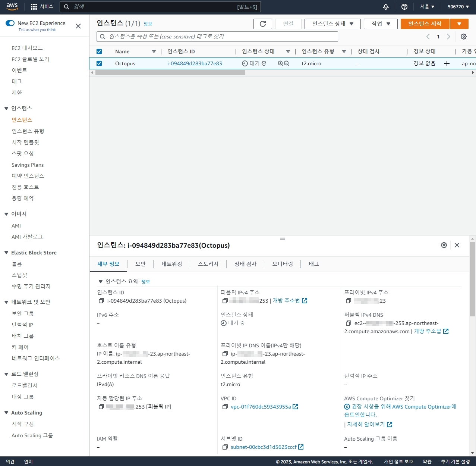
Task: Add alarm with plus icon
Action: (447, 63)
